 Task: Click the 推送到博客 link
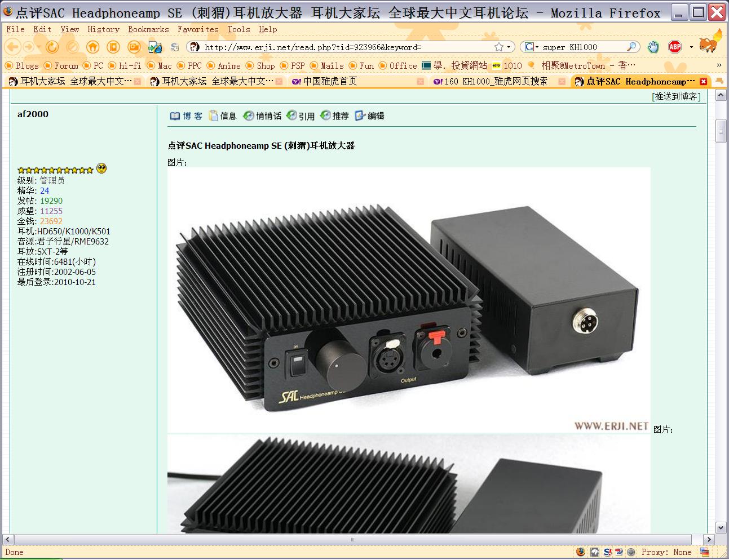point(677,97)
